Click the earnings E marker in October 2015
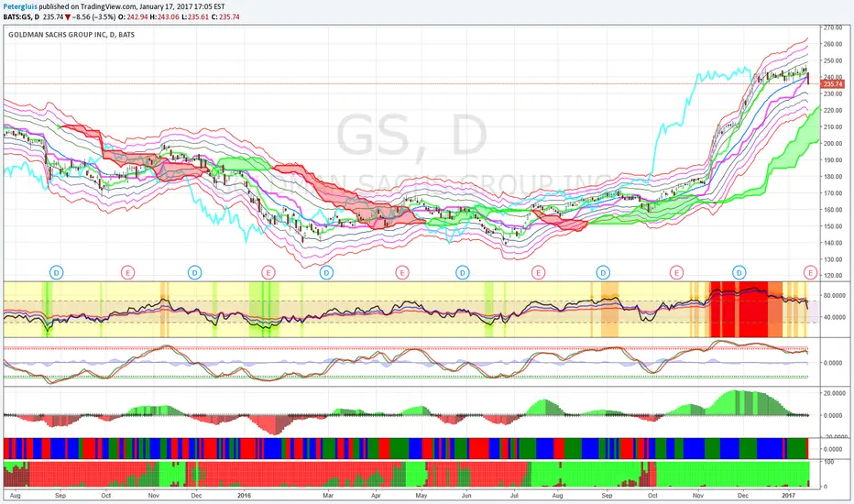The height and width of the screenshot is (504, 854). tap(127, 272)
